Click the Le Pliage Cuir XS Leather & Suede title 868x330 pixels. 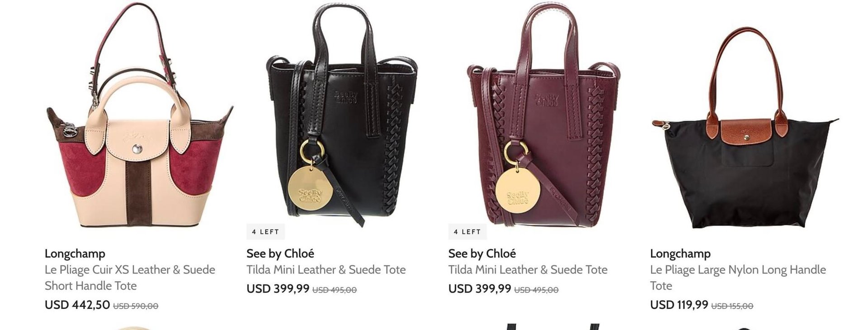(x=130, y=277)
